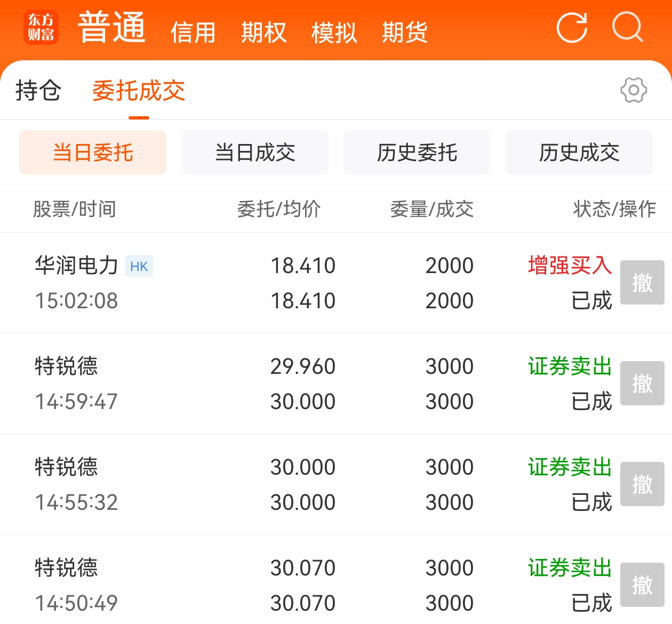Tap 撤 for 特锐德 14:59:47 order
This screenshot has height=624, width=672.
[642, 383]
